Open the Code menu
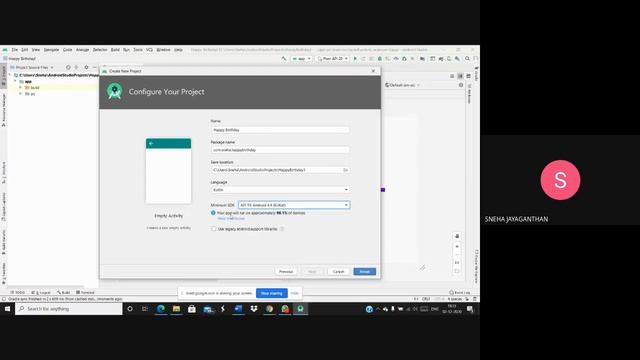 point(68,50)
